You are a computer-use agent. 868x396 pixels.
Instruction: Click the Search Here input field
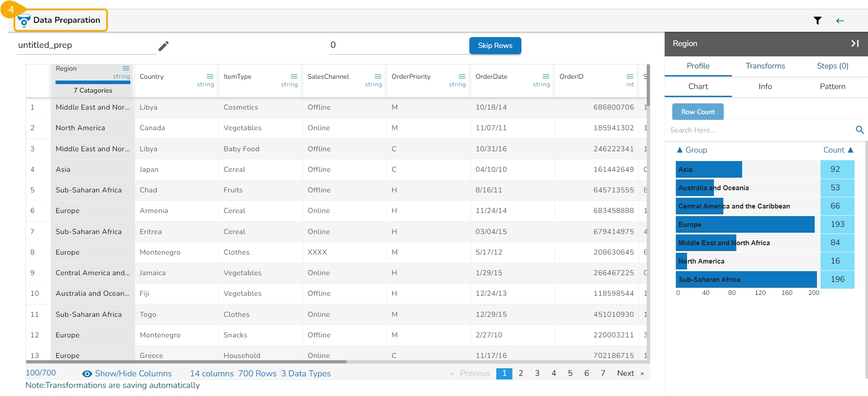(759, 130)
